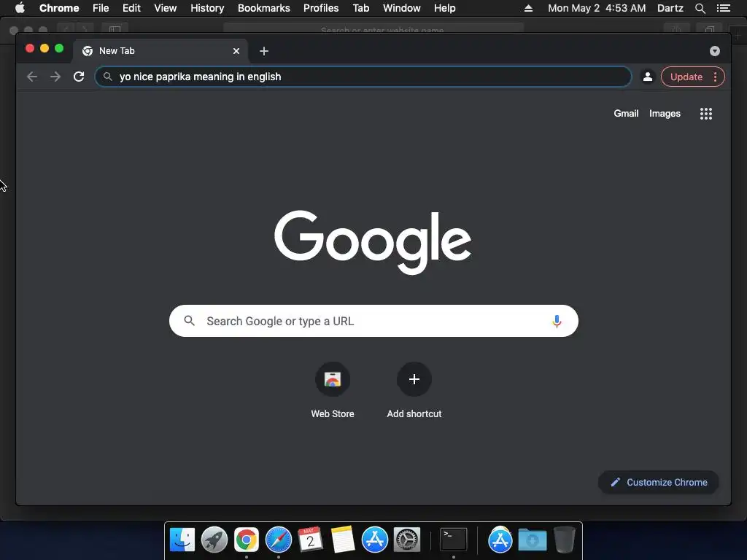The height and width of the screenshot is (560, 747).
Task: Open the Trash in the Dock
Action: tap(565, 540)
